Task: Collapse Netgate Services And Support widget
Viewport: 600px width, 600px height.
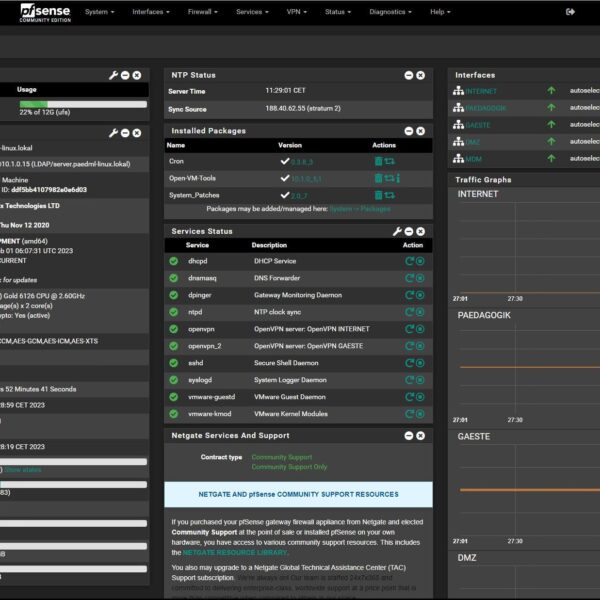Action: tap(409, 436)
